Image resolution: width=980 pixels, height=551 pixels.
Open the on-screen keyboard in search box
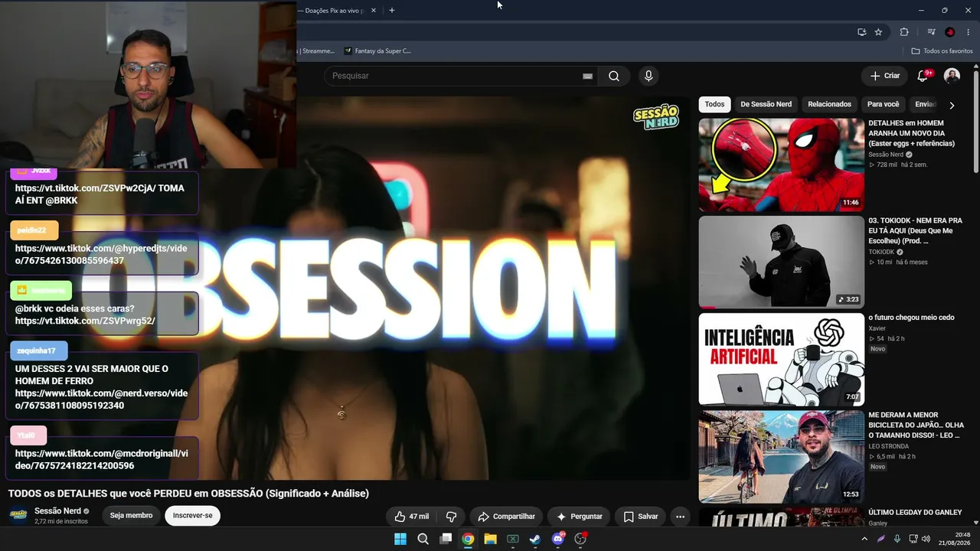click(587, 76)
